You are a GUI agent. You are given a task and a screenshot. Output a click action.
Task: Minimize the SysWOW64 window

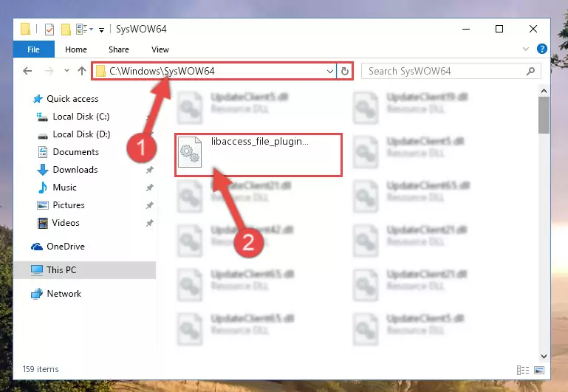click(466, 29)
